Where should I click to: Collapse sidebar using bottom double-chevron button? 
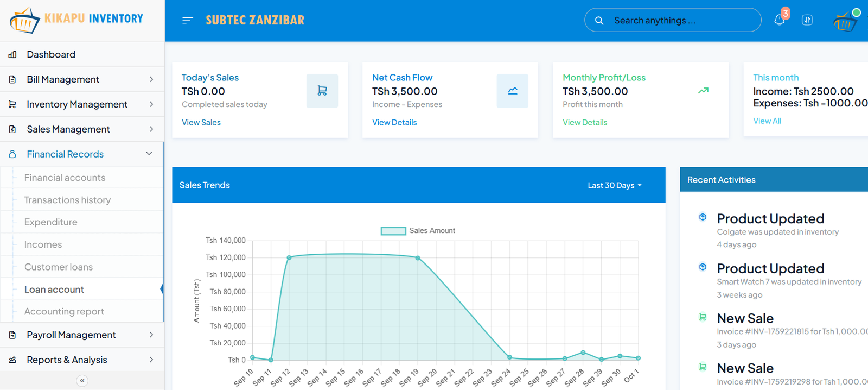point(82,380)
